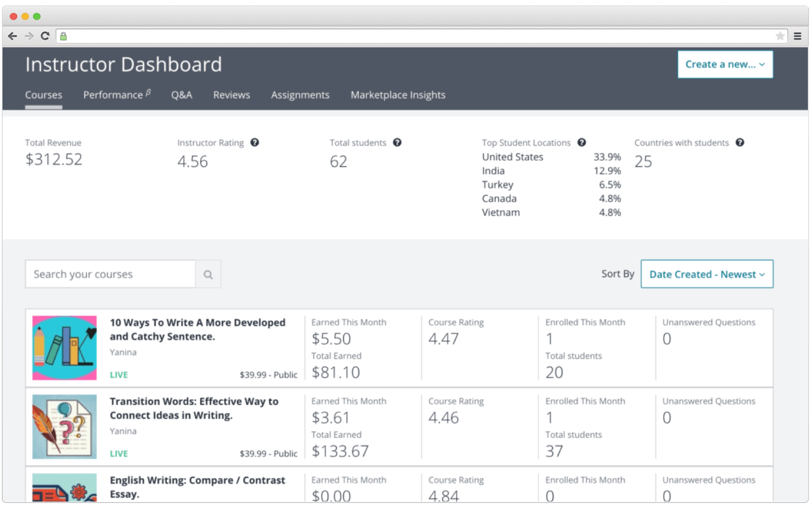Viewport: 812px width, 508px height.
Task: Bookmark page with the star icon
Action: (780, 36)
